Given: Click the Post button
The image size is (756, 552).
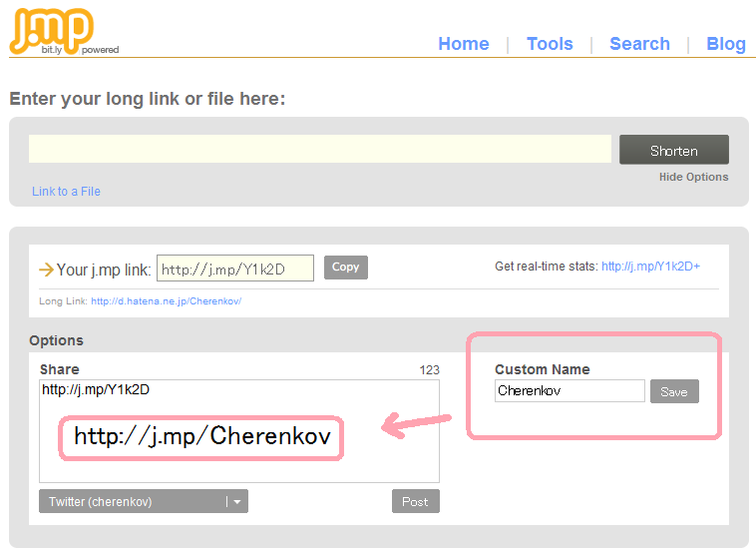Looking at the screenshot, I should pos(416,501).
